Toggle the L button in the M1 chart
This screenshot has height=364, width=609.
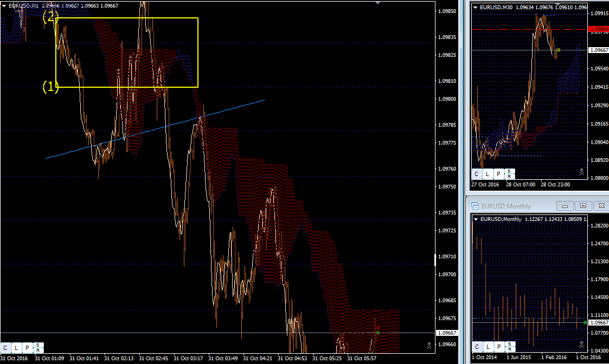[x=16, y=348]
